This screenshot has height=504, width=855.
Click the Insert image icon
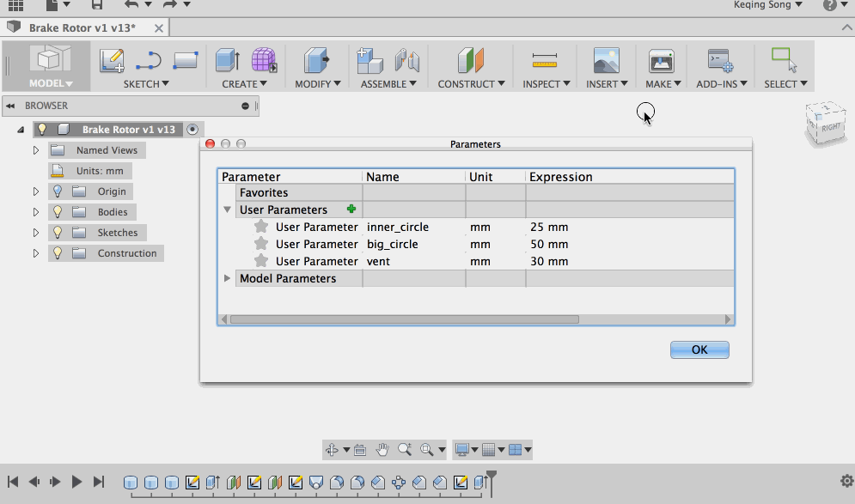[x=607, y=60]
